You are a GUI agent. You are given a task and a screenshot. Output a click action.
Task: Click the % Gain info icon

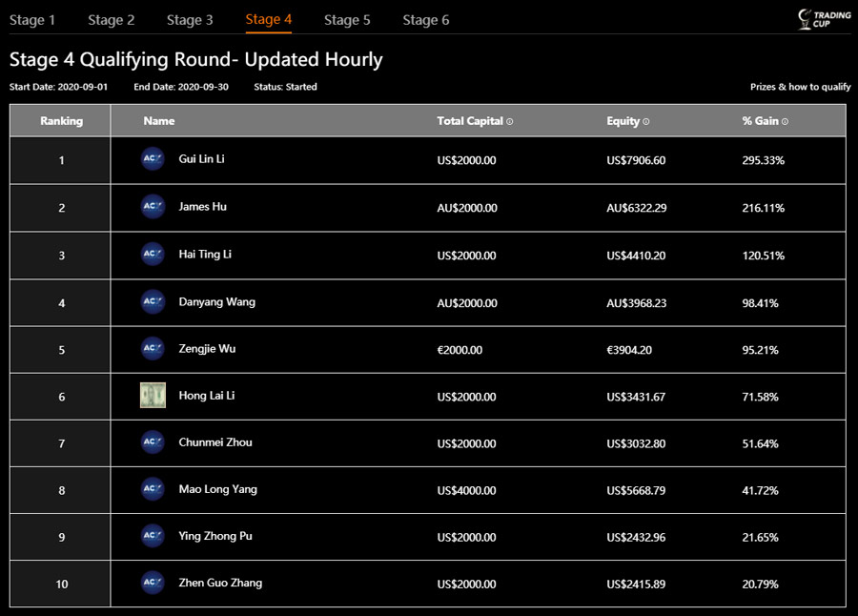coord(785,122)
